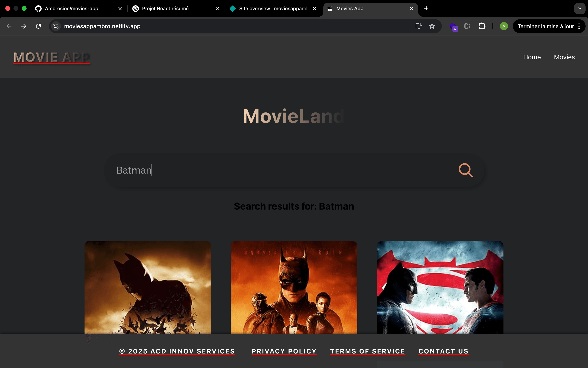The image size is (588, 368).
Task: Close the Movies App tab
Action: (x=412, y=9)
